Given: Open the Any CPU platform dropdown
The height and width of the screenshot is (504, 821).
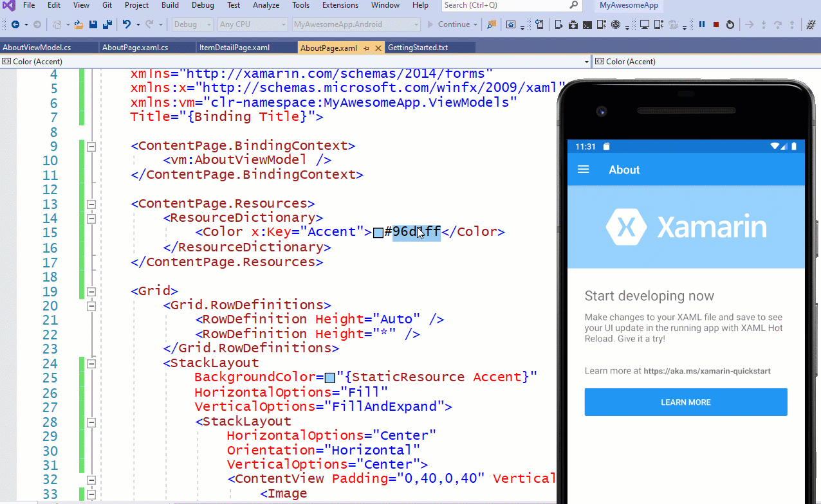Looking at the screenshot, I should click(252, 24).
